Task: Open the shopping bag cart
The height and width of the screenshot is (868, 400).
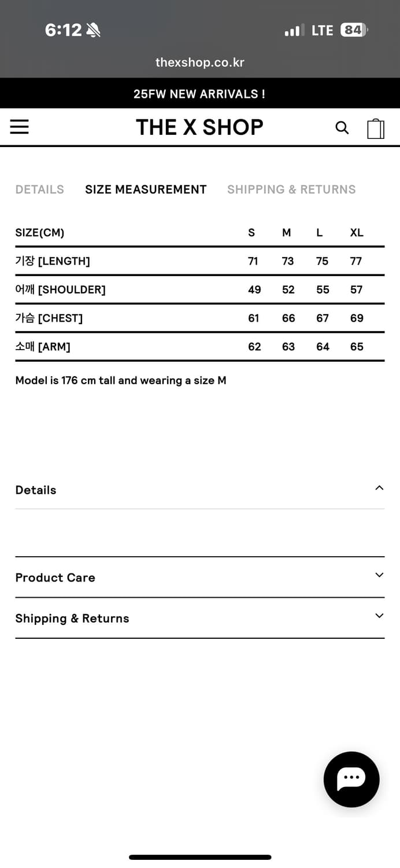Action: pyautogui.click(x=376, y=128)
